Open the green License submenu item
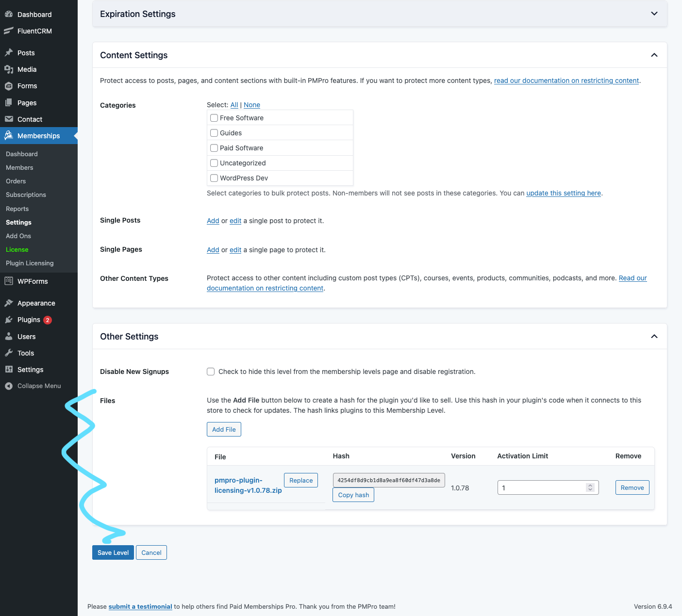 coord(17,249)
